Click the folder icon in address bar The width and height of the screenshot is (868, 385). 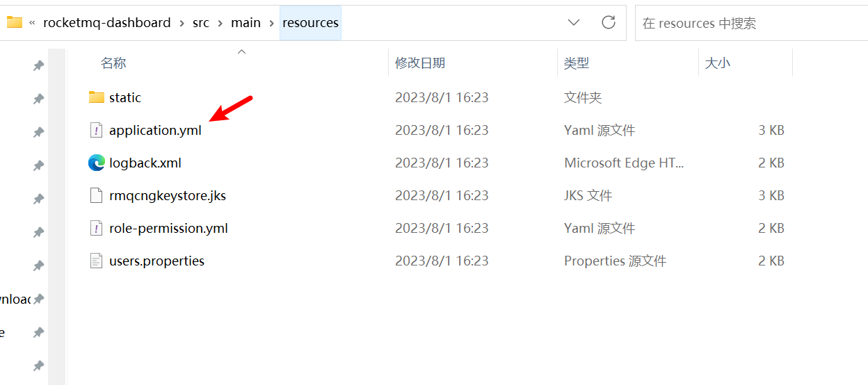pyautogui.click(x=15, y=22)
